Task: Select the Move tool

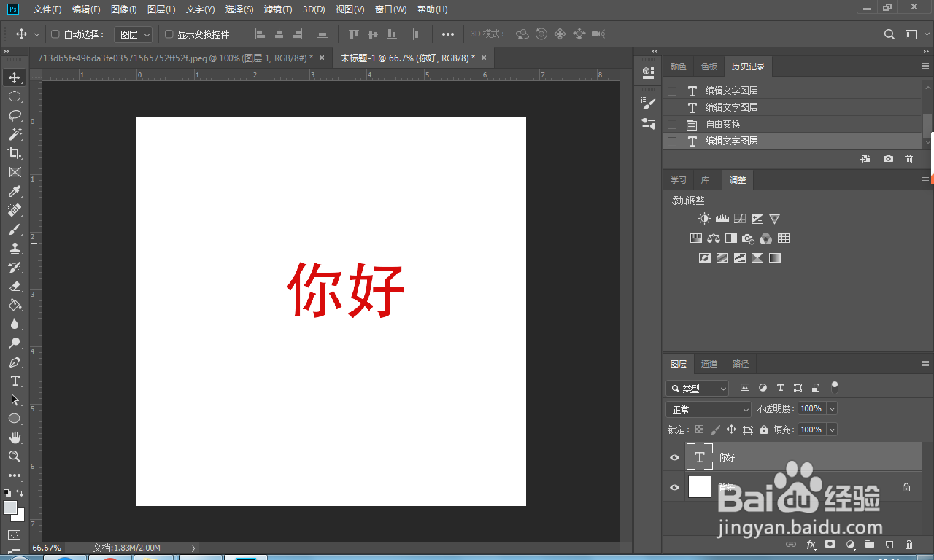Action: [x=15, y=76]
